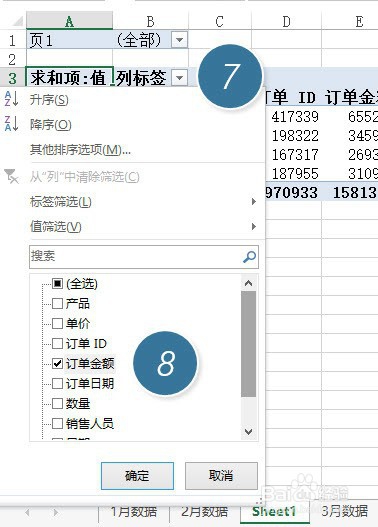Screen dimensions: 378x527
Task: Click the sort descending Z-A icon
Action: pos(11,124)
